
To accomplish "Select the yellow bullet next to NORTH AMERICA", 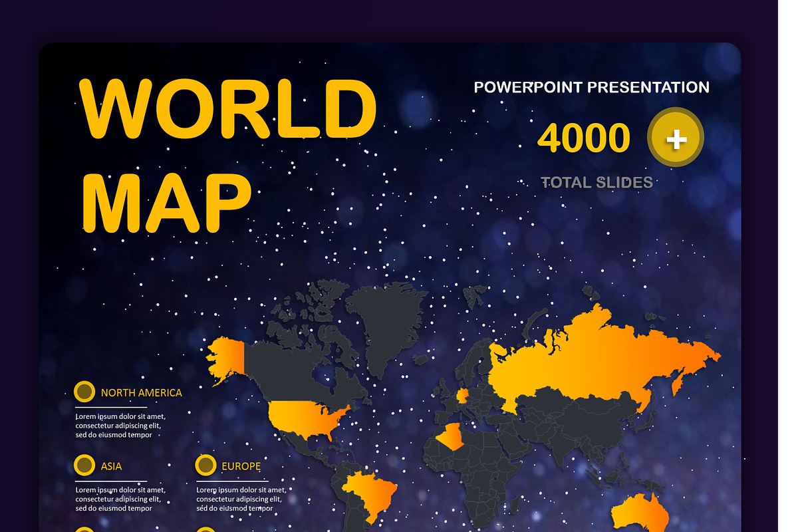I will 85,392.
